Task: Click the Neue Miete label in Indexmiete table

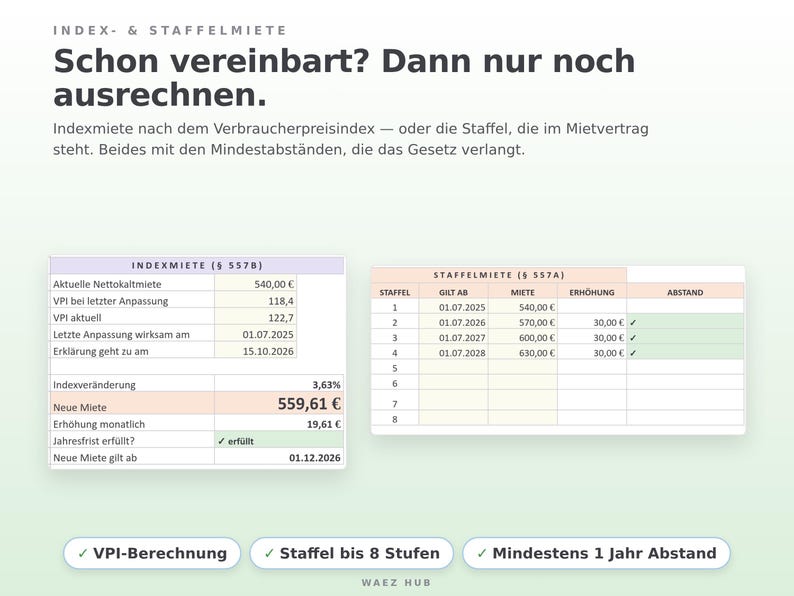Action: (x=80, y=407)
